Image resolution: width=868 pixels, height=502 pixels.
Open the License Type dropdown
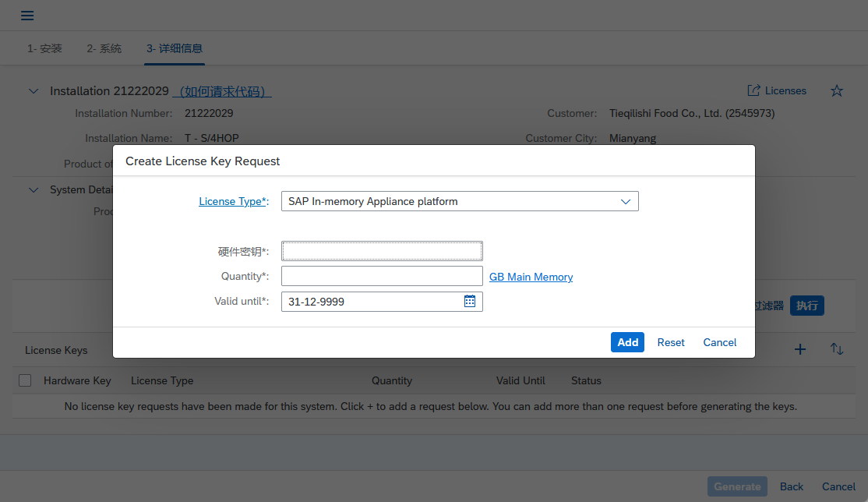point(460,201)
